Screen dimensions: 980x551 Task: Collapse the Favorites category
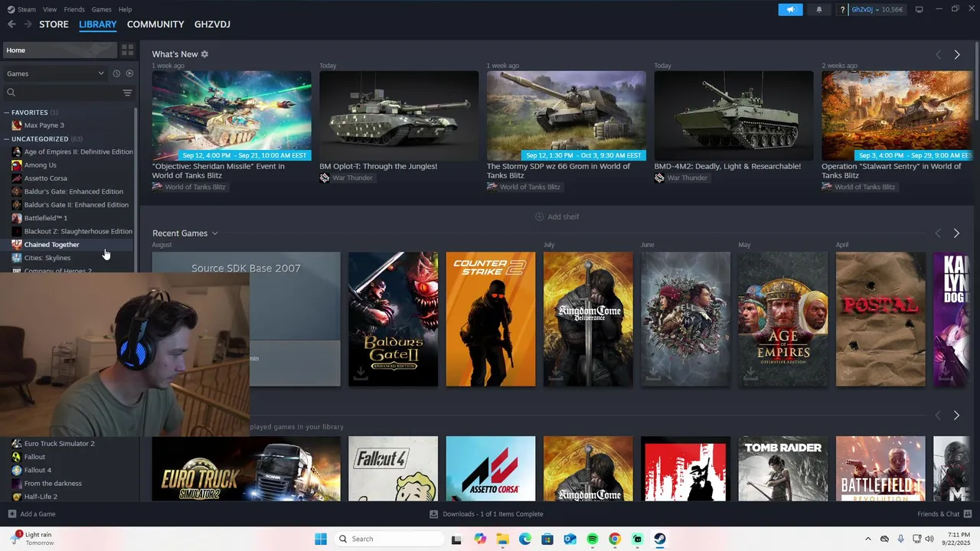pos(6,112)
